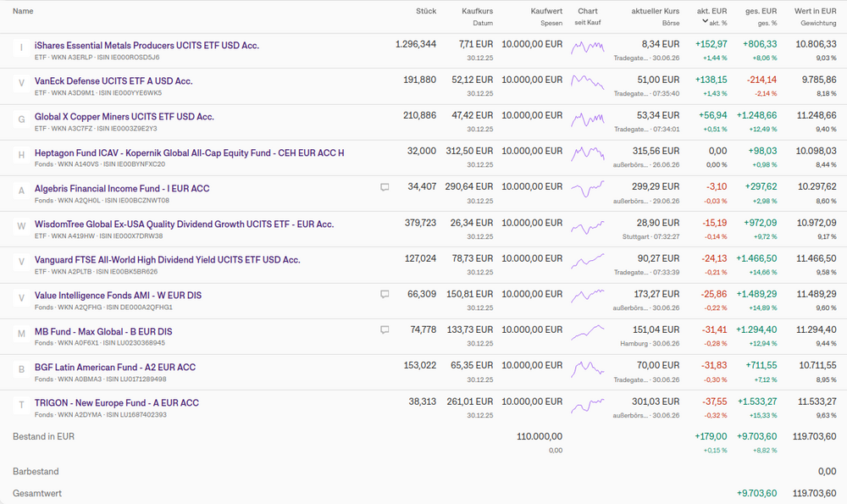The width and height of the screenshot is (847, 504).
Task: Open Heptagon Fund ICAV Kopernik link
Action: point(189,152)
